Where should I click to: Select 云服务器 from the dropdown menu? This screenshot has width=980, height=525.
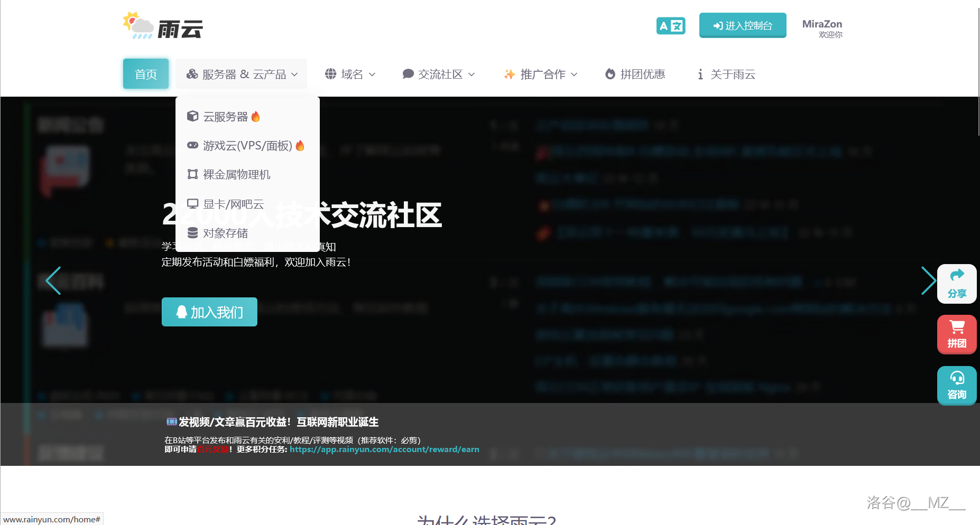click(225, 117)
